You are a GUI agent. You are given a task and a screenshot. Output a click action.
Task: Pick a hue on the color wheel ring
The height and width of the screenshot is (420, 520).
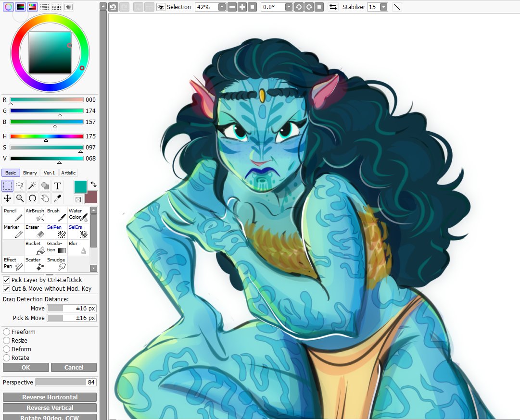point(82,68)
